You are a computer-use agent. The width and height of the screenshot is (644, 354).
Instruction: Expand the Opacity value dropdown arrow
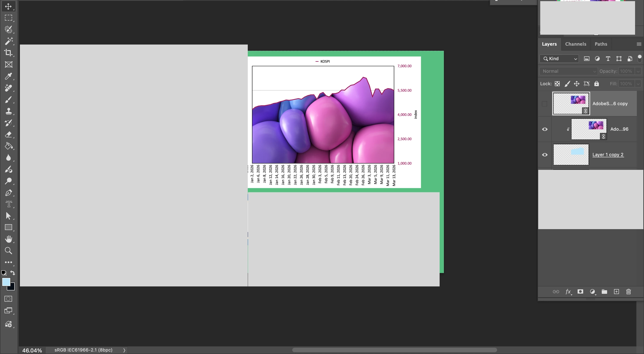(638, 71)
